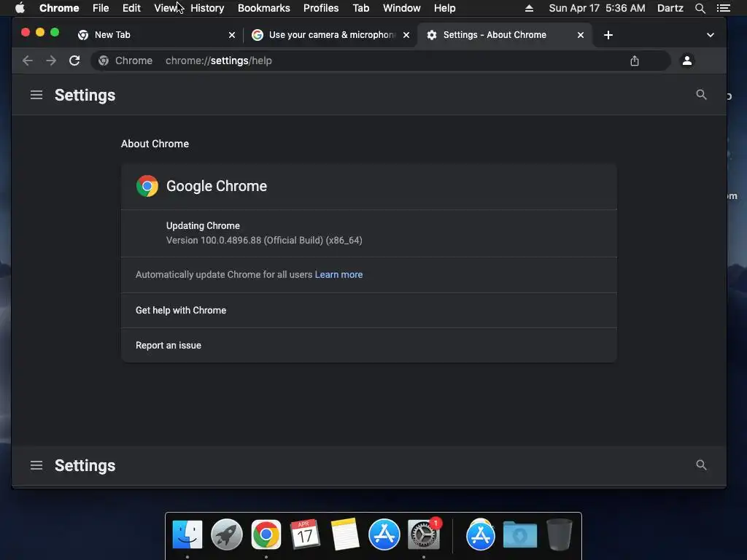This screenshot has width=747, height=560.
Task: Open the File menu
Action: [x=101, y=8]
